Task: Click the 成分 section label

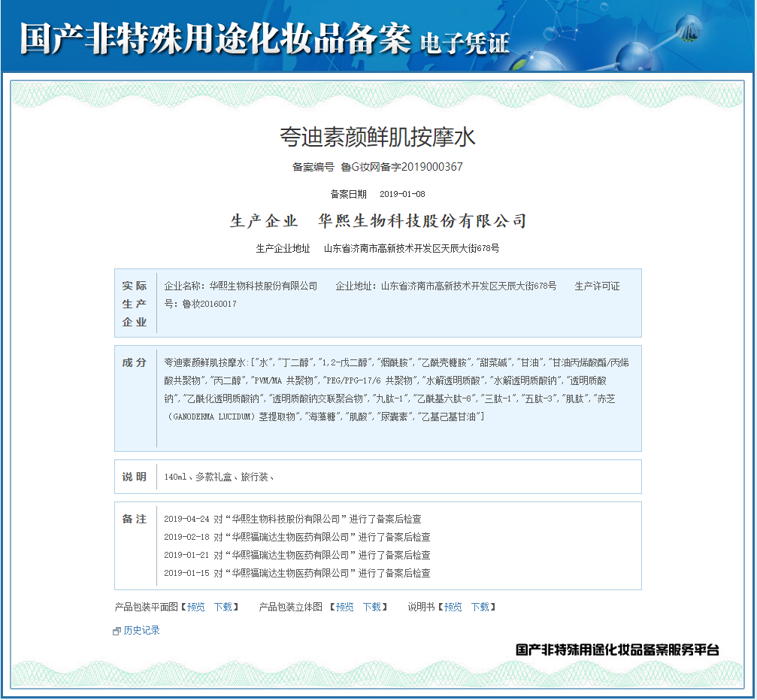Action: coord(135,362)
